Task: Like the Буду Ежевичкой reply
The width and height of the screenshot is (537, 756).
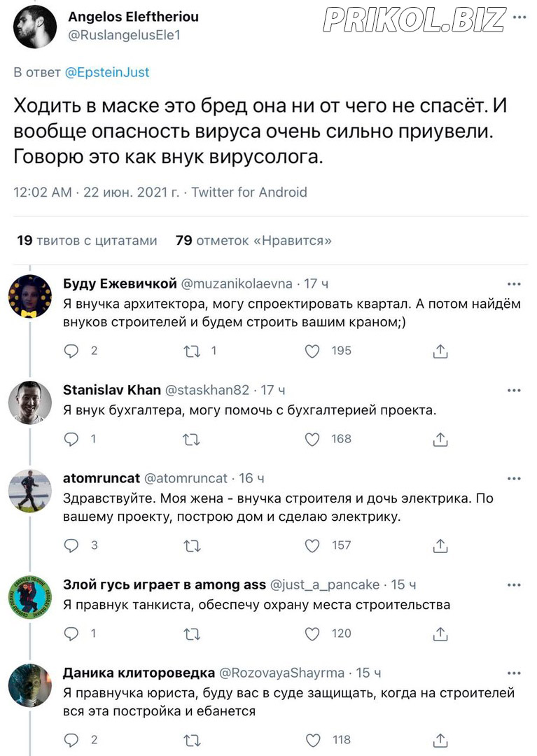Action: (312, 351)
